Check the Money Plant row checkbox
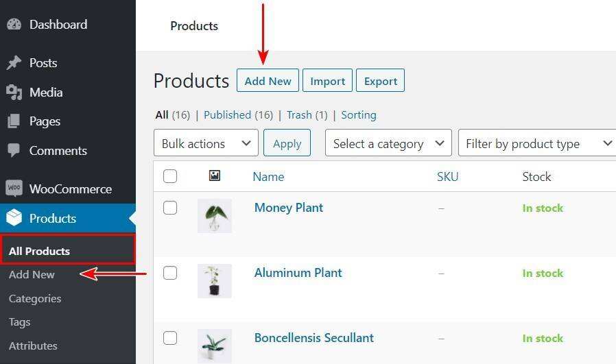 (170, 208)
